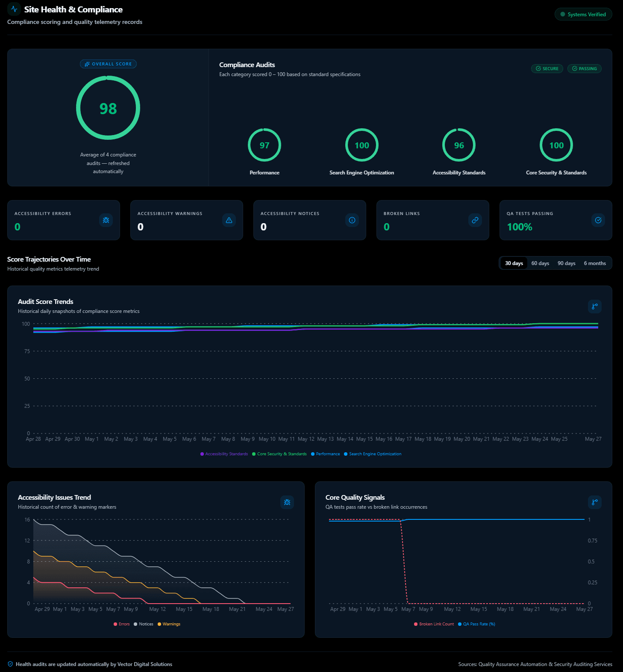Click the QA Tests Passing 100% value
Screen dimensions: 623x672
[x=520, y=227]
